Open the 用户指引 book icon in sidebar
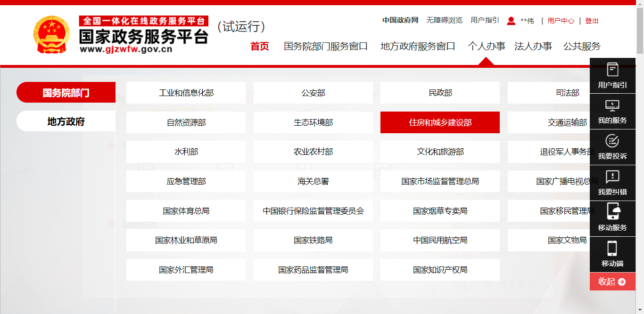This screenshot has height=314, width=644. (x=612, y=70)
